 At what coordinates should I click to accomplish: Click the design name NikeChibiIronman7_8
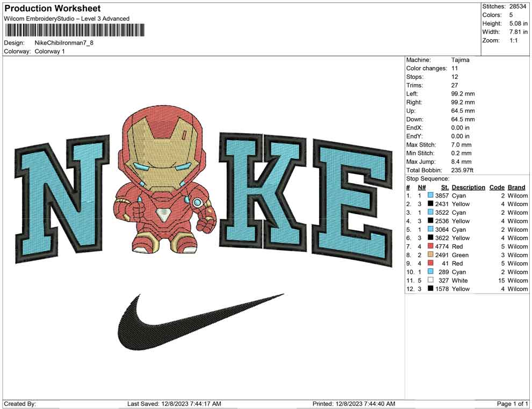[x=64, y=43]
